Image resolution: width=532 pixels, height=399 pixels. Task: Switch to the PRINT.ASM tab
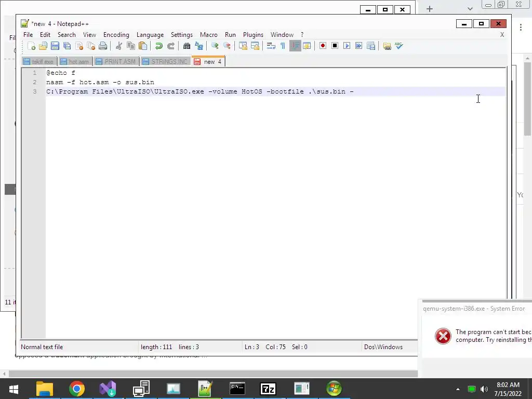tap(116, 61)
